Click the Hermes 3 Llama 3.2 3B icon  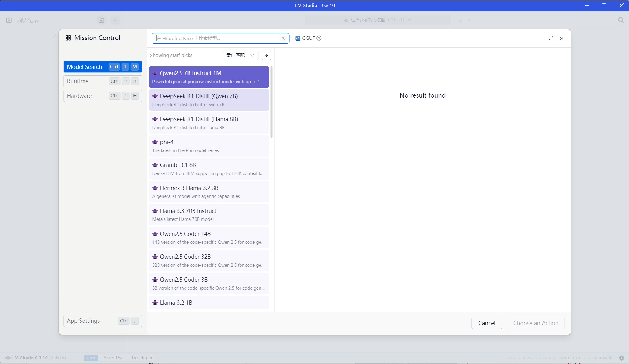tap(155, 188)
